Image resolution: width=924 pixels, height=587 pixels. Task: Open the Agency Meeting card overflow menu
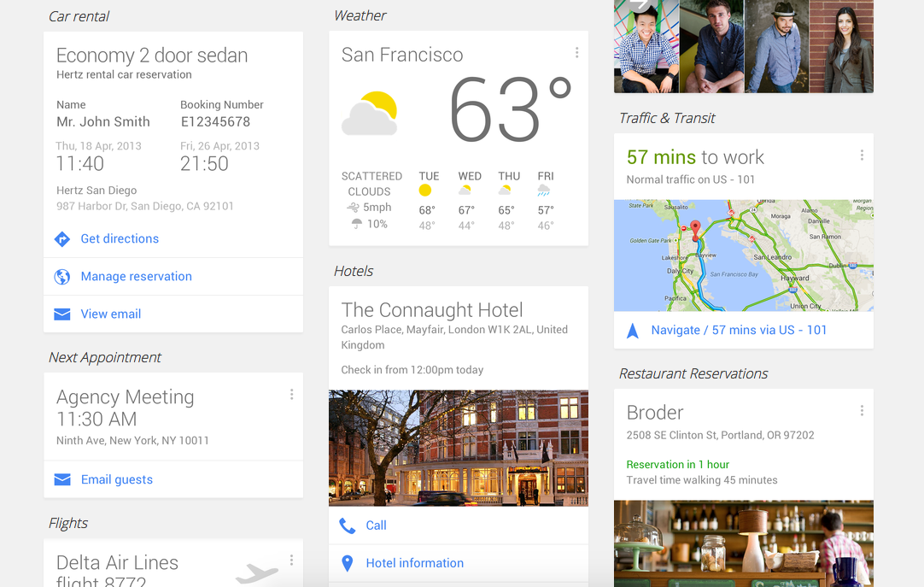291,395
